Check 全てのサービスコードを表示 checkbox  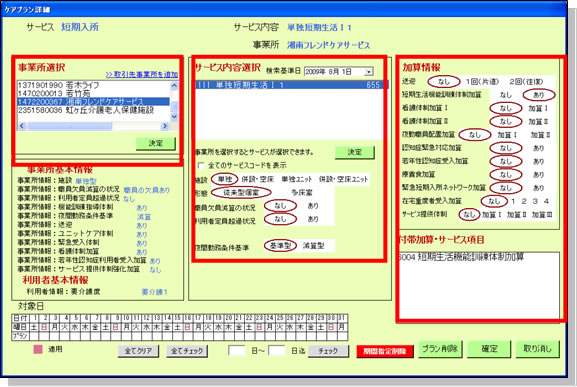coord(201,165)
